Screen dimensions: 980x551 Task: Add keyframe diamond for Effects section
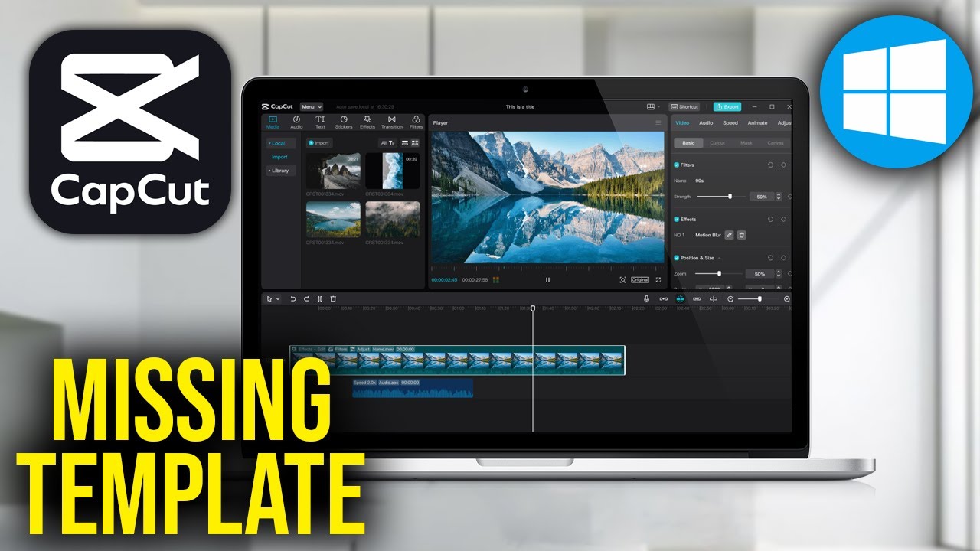[784, 219]
